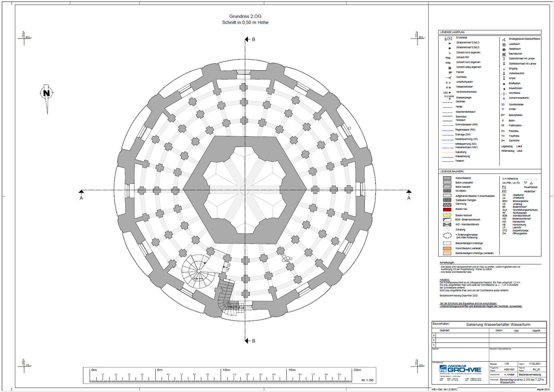This screenshot has height=392, width=554.
Task: Select the Briefkasten legend symbol
Action: [504, 84]
